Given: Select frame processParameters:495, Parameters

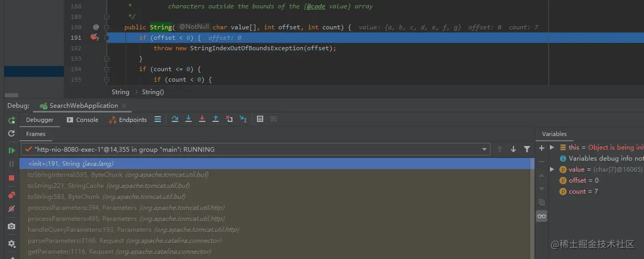Looking at the screenshot, I should tap(275, 219).
